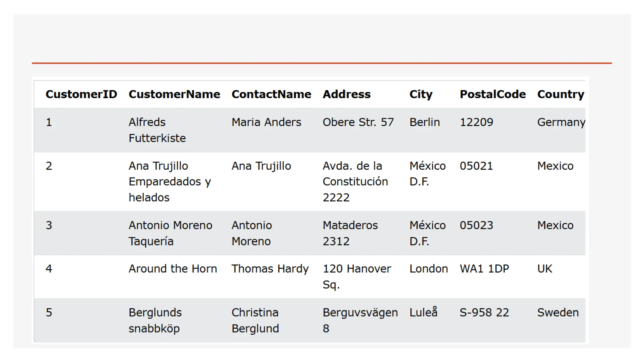Click postal code 12209
The height and width of the screenshot is (362, 644).
pyautogui.click(x=476, y=122)
